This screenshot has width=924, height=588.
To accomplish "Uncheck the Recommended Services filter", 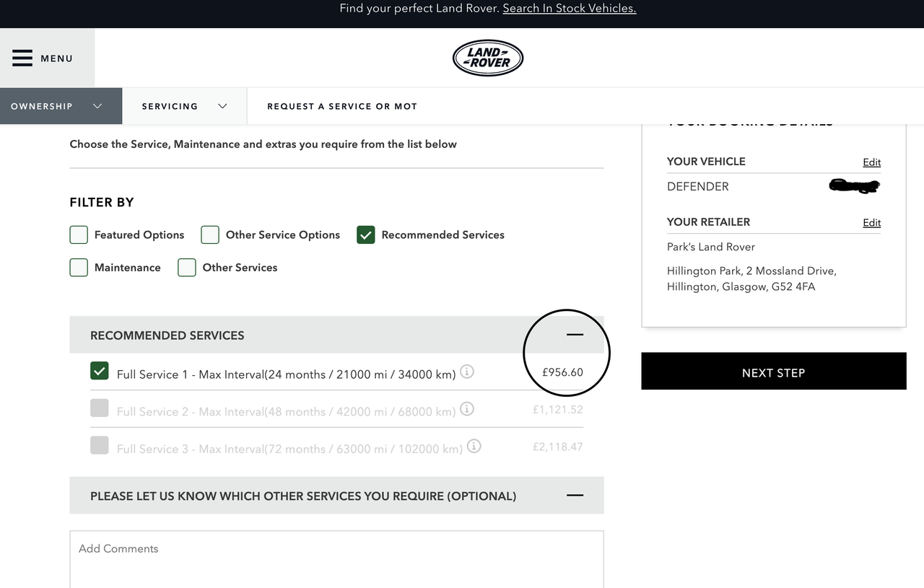I will pos(366,234).
